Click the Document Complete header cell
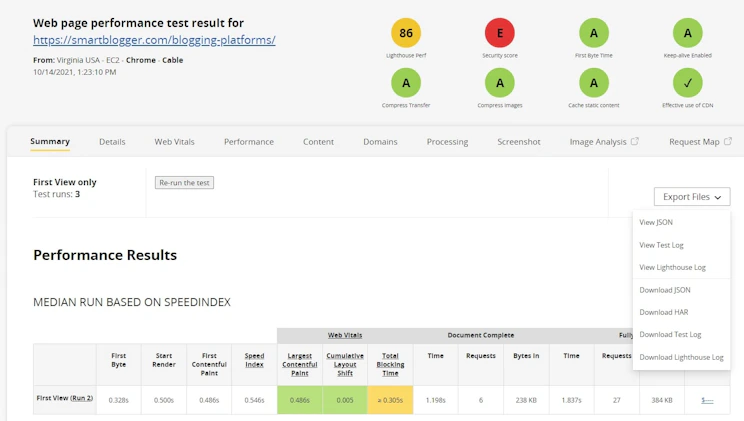Screen dimensions: 744x421 pos(481,335)
